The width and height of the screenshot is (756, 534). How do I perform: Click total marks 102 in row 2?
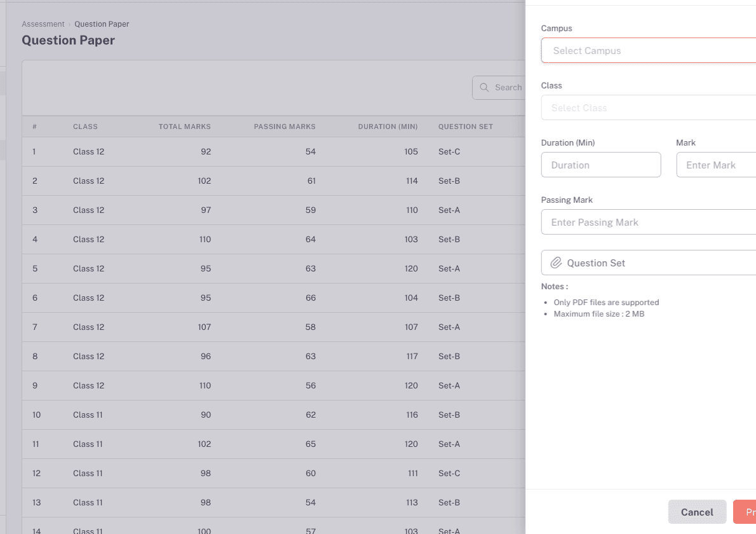pyautogui.click(x=205, y=181)
